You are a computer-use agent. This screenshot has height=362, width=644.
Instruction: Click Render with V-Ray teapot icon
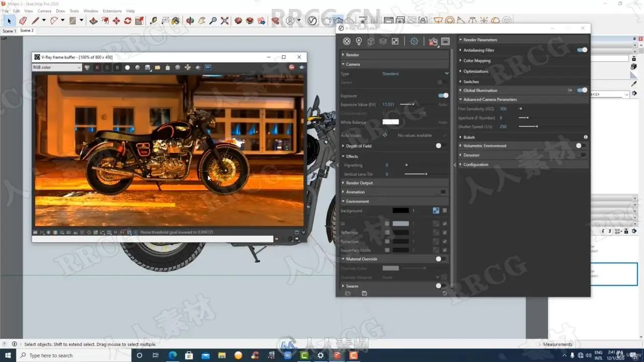pyautogui.click(x=433, y=41)
